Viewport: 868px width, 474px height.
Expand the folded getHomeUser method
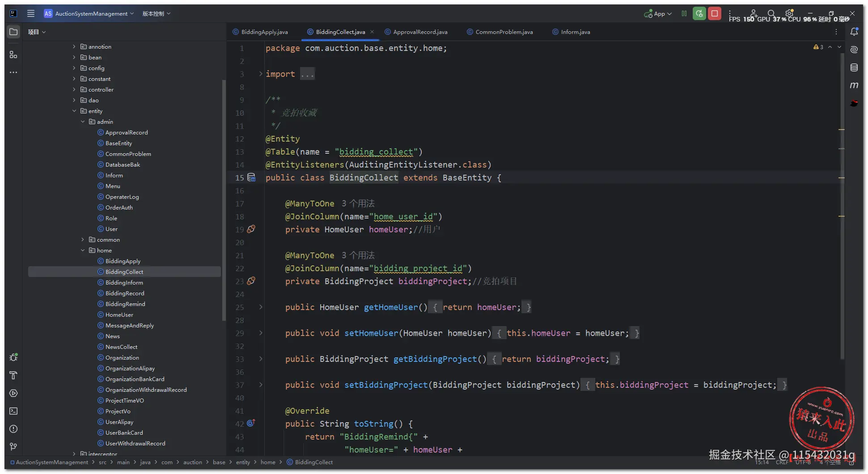pos(261,307)
